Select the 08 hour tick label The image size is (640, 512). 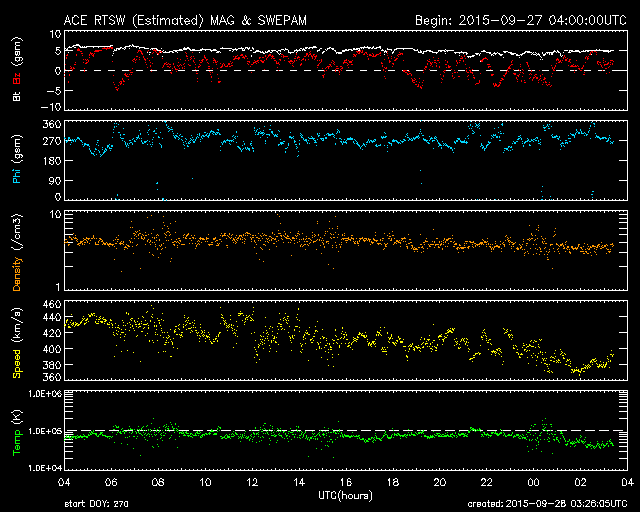157,482
